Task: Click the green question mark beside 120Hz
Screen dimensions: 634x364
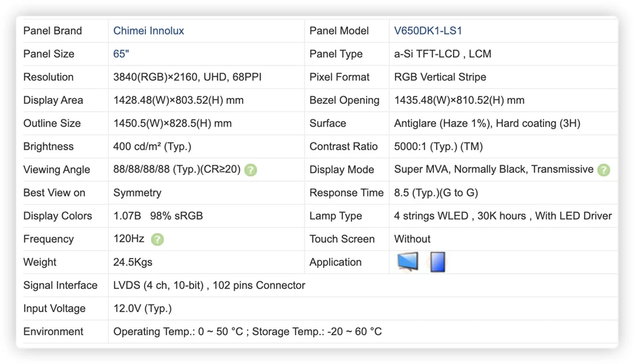Action: [x=157, y=240]
